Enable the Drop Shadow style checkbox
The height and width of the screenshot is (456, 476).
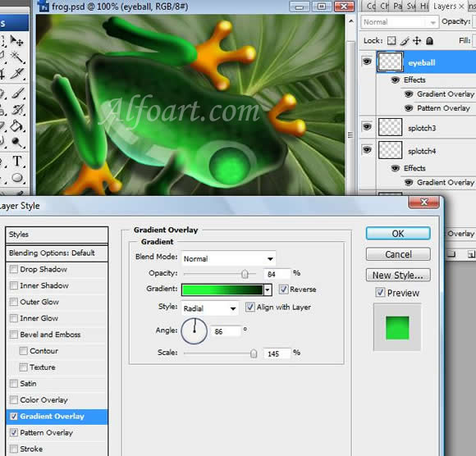pyautogui.click(x=14, y=269)
